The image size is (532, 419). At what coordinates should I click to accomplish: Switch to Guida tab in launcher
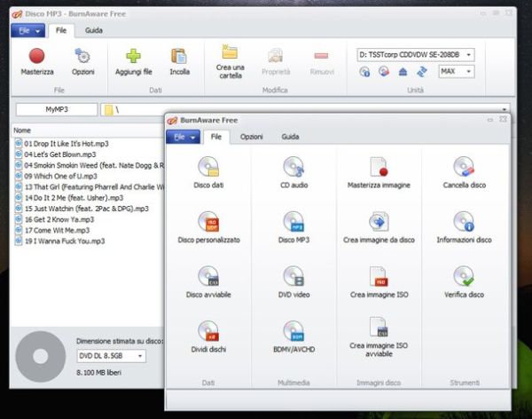click(x=290, y=137)
